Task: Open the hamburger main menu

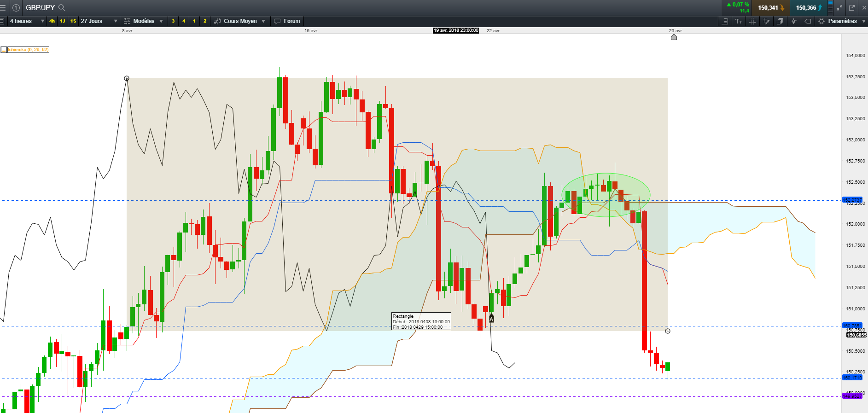Action: (x=3, y=8)
